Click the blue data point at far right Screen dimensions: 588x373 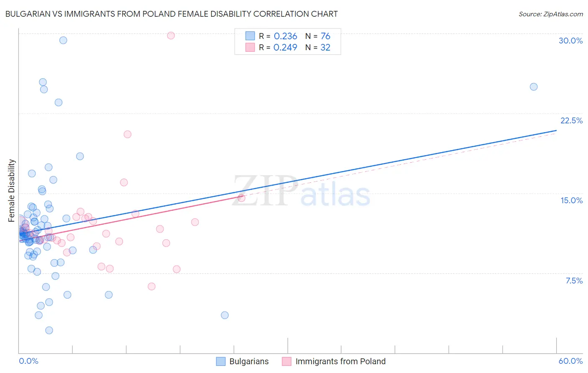pos(534,87)
